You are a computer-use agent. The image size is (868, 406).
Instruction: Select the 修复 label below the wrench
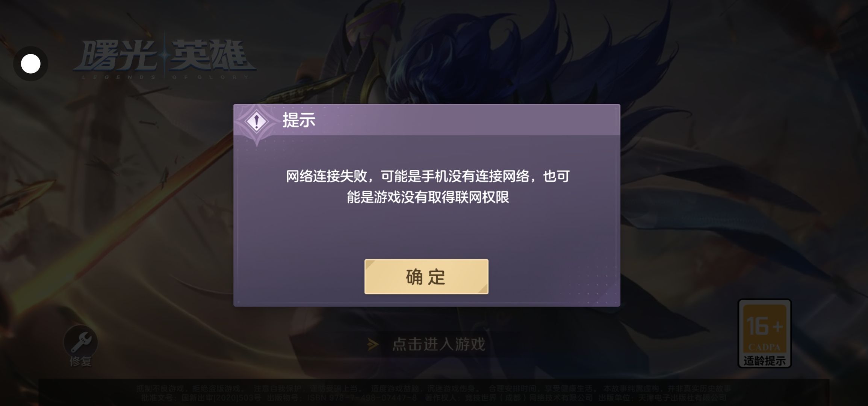coord(80,361)
